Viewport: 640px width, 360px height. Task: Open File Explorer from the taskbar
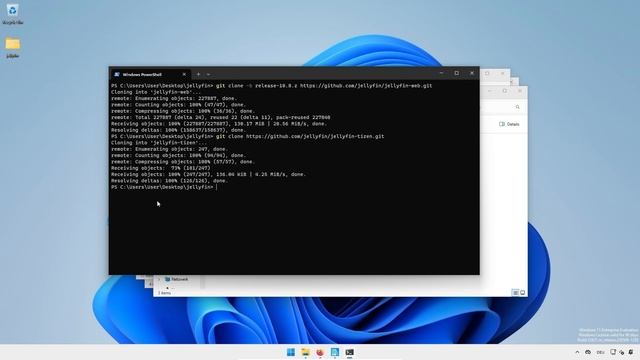(305, 352)
